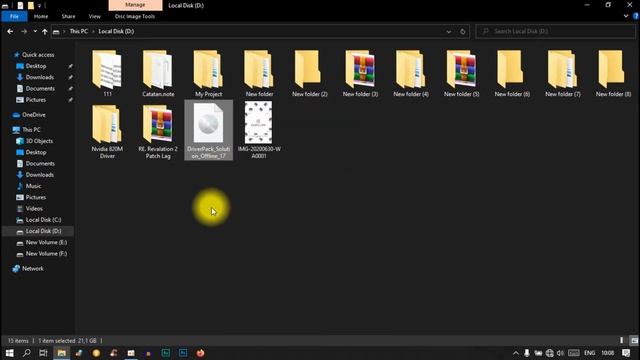640x360 pixels.
Task: Switch to the View ribbon tab
Action: pyautogui.click(x=95, y=16)
